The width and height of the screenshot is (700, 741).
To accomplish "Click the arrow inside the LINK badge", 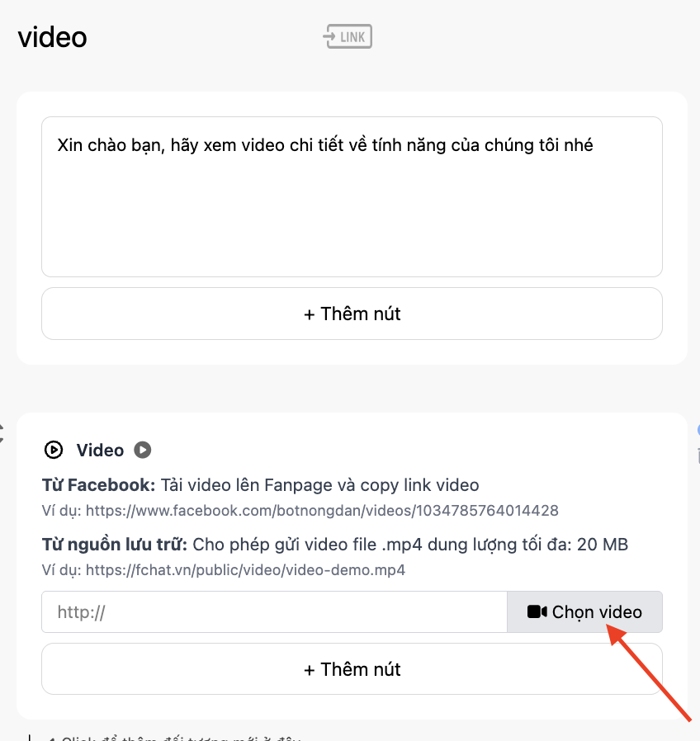I will click(330, 36).
